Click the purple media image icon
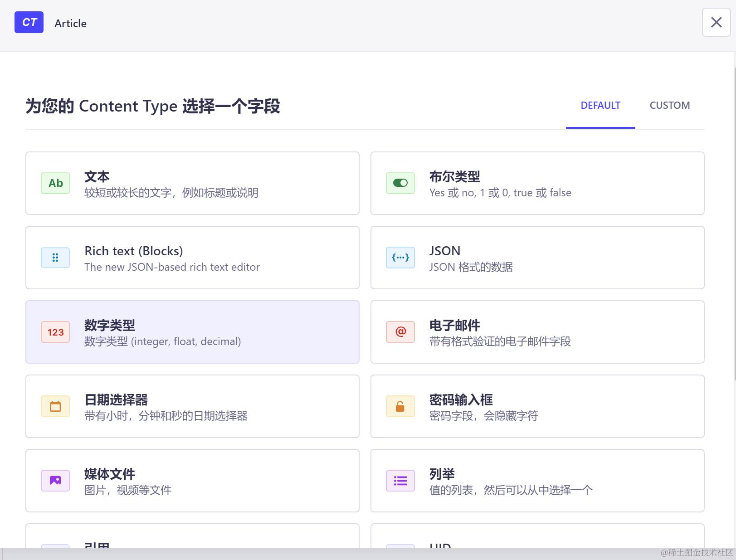Image resolution: width=736 pixels, height=560 pixels. click(x=55, y=481)
